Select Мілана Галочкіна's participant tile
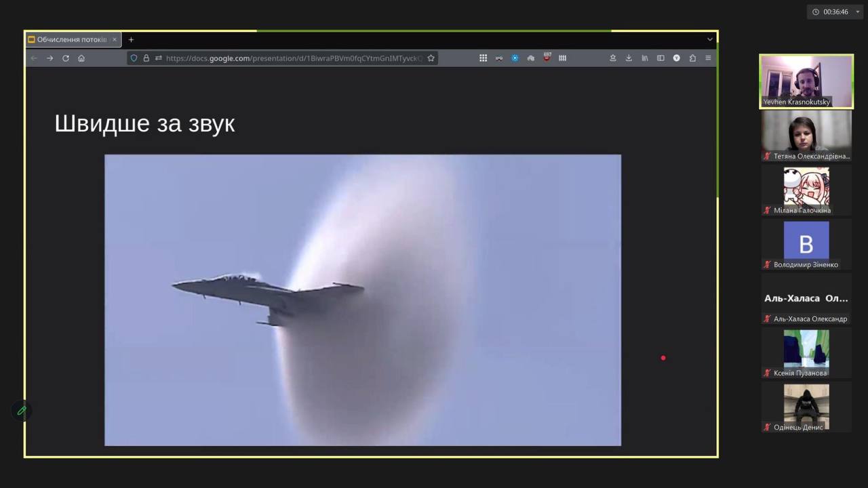This screenshot has height=488, width=868. tap(806, 190)
